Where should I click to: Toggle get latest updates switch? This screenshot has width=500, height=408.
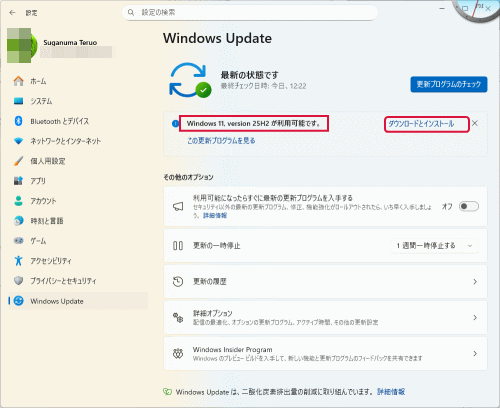[469, 207]
